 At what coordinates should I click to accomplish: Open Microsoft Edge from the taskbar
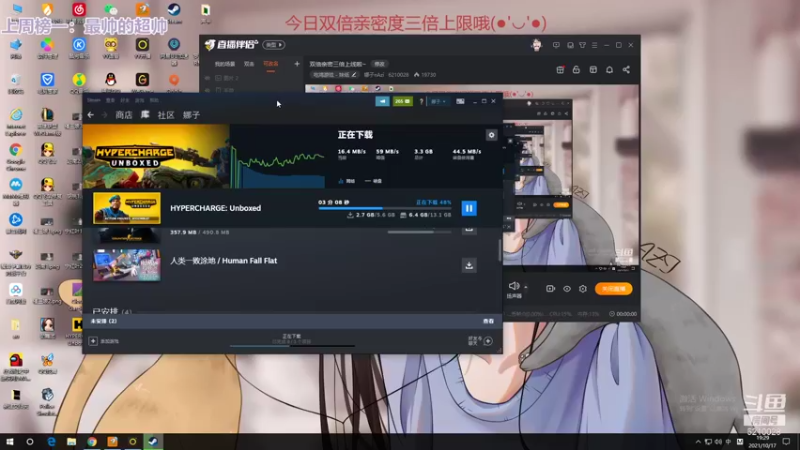pyautogui.click(x=51, y=441)
